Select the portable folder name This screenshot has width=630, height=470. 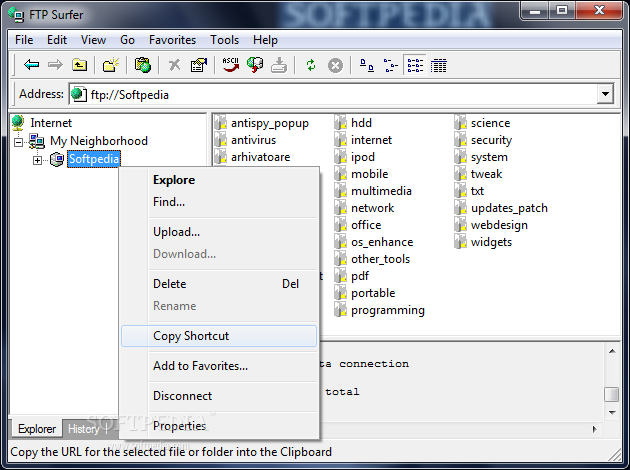(x=373, y=293)
